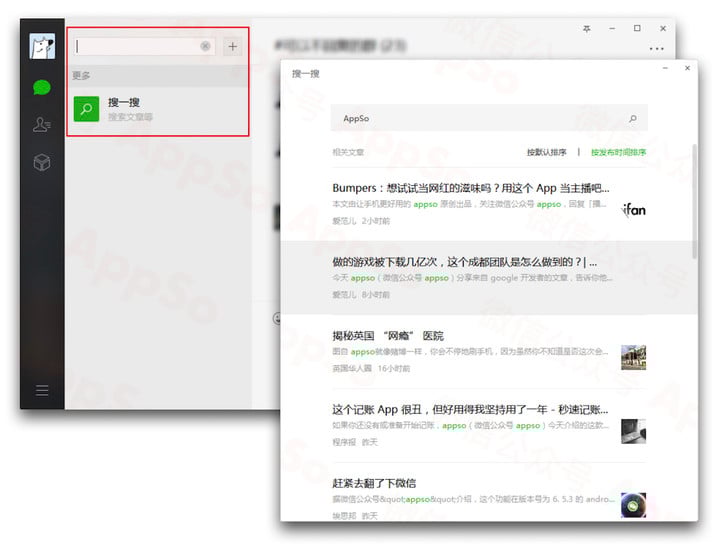
Task: Switch to the Chats bubble icon
Action: [x=42, y=87]
